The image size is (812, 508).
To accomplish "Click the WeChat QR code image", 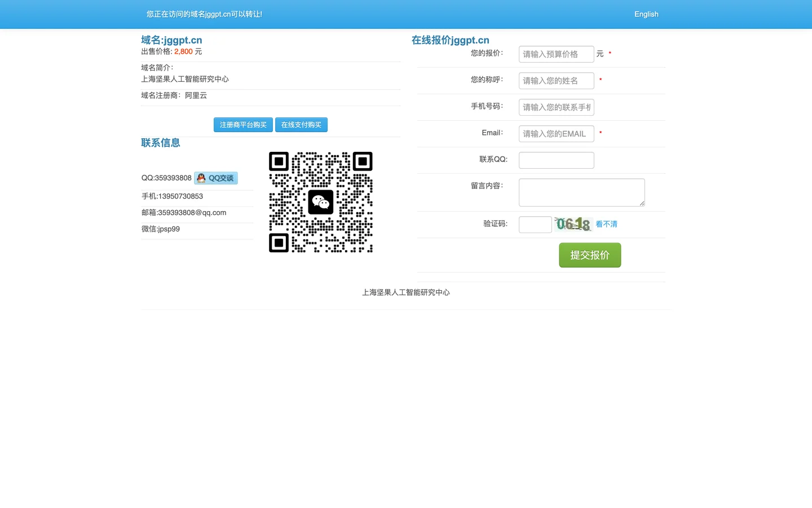I will pos(321,202).
